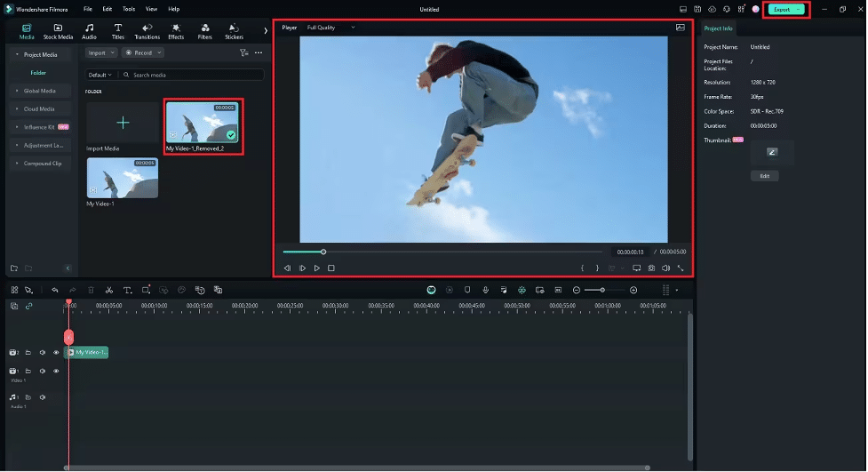Click the player snapshot image icon in the player header
Screen dimensions: 868x472
coord(681,28)
